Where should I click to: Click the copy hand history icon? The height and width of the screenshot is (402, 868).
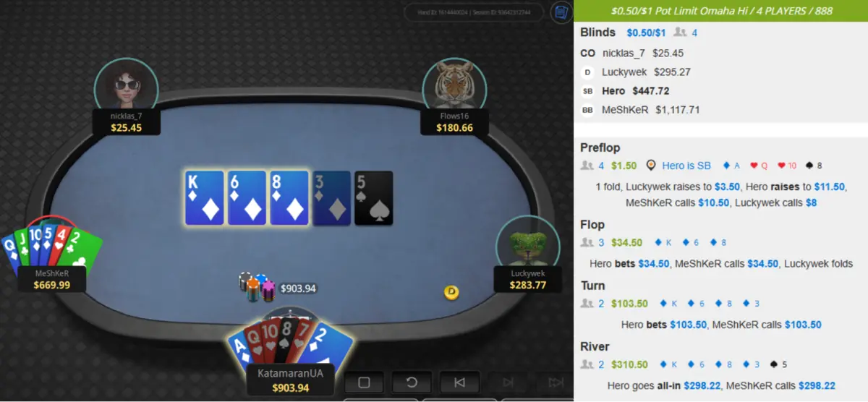[x=560, y=12]
